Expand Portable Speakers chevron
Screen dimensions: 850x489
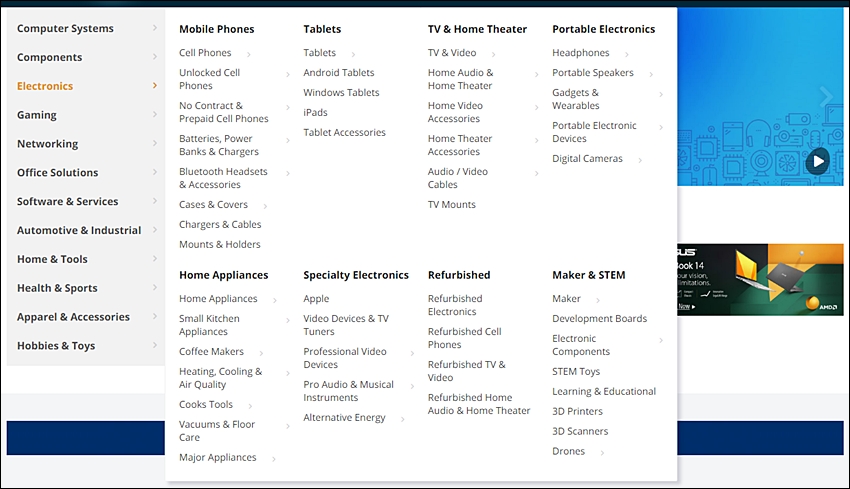point(651,74)
